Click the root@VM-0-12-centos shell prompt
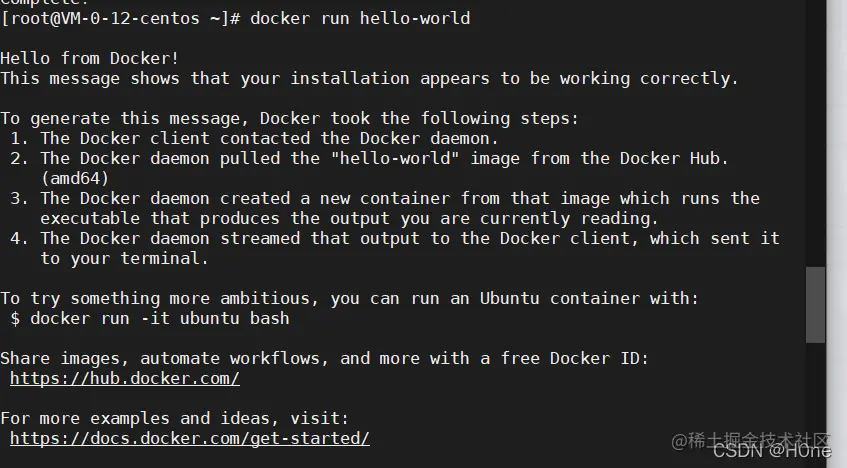Image resolution: width=847 pixels, height=468 pixels. pyautogui.click(x=120, y=18)
